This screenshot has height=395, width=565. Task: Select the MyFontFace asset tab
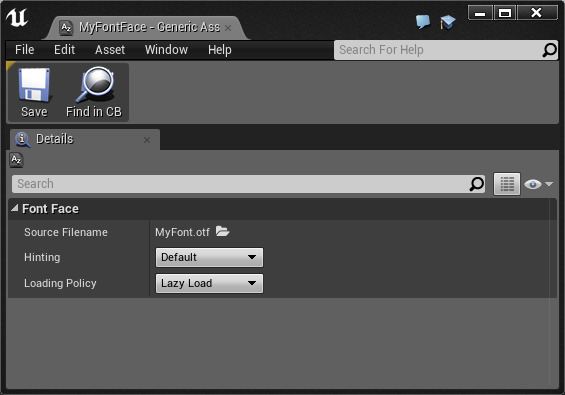(146, 28)
